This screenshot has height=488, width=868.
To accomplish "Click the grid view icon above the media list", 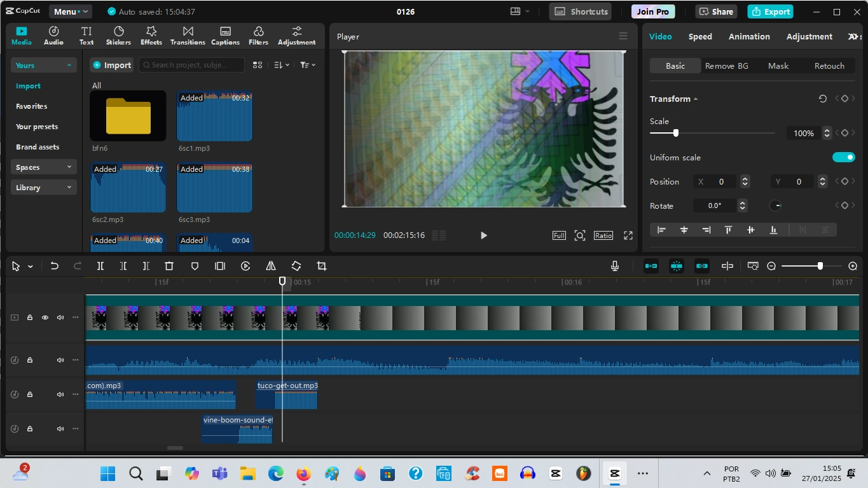I will point(258,64).
